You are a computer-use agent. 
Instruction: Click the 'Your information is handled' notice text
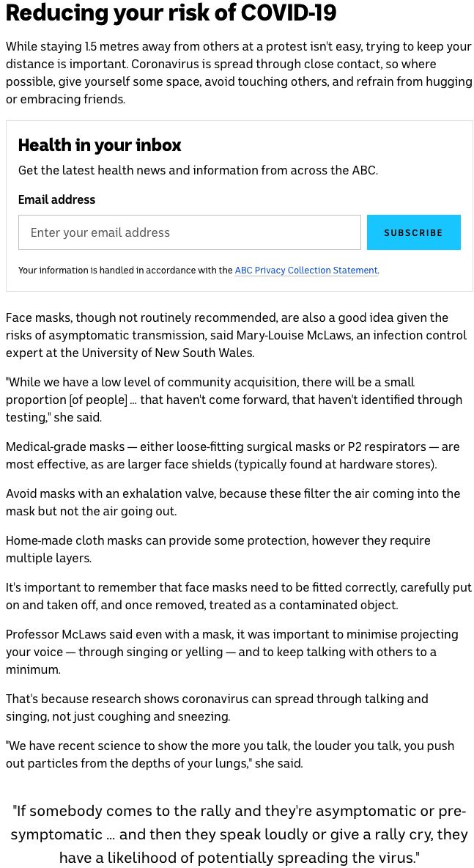pos(125,271)
